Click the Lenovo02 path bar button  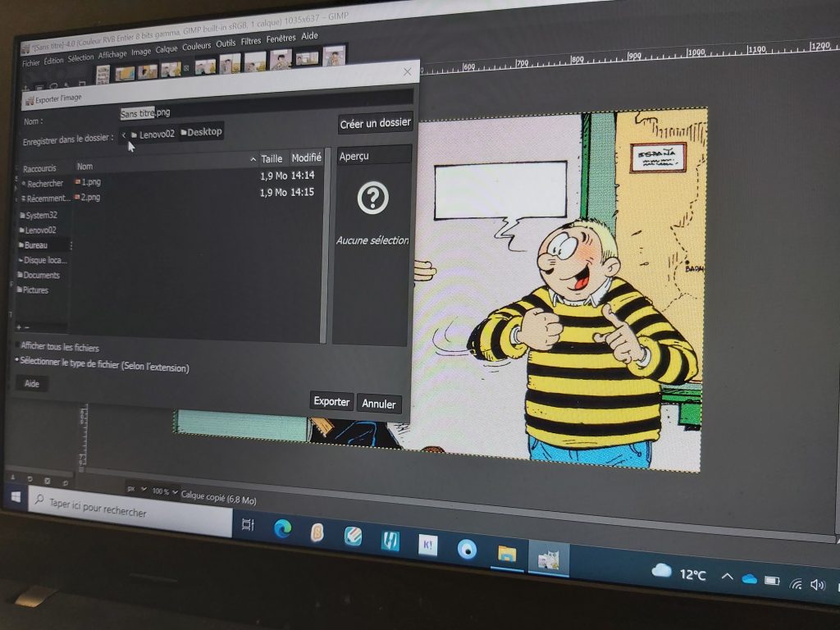(x=153, y=134)
